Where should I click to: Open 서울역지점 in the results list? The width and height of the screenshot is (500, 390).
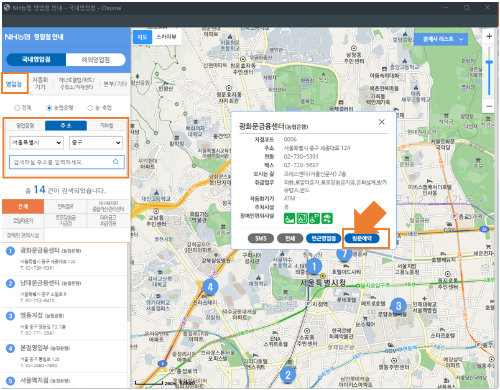point(65,381)
